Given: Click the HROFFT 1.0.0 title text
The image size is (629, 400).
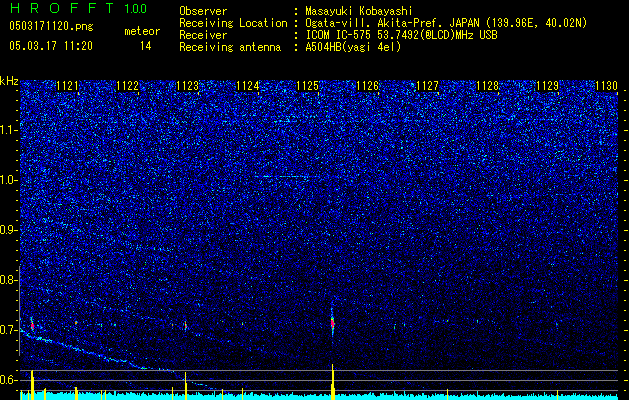Looking at the screenshot, I should (x=79, y=8).
